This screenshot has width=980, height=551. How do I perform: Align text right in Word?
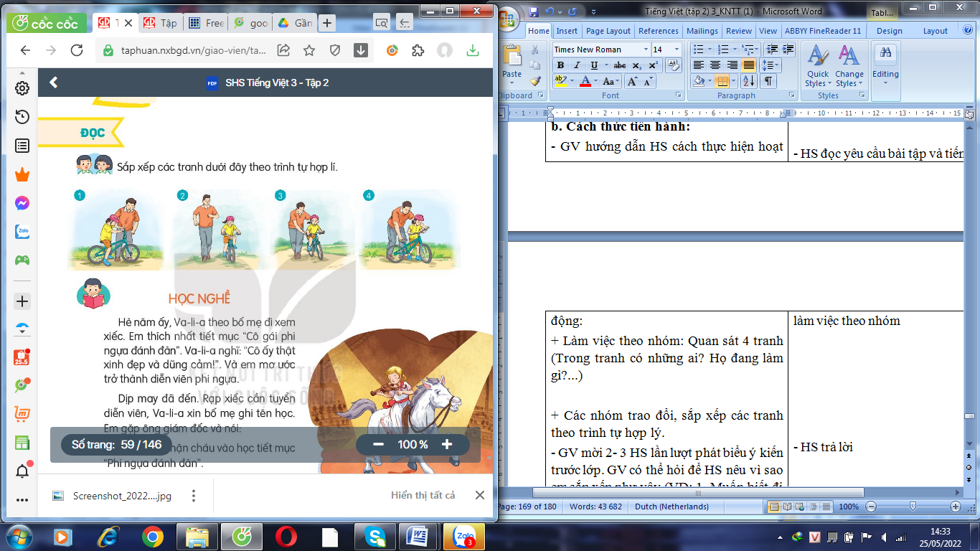point(732,65)
